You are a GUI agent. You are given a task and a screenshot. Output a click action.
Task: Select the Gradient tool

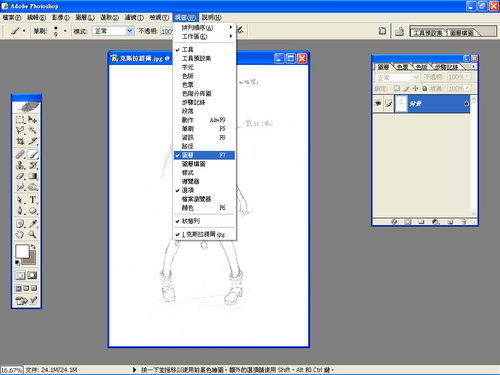[33, 176]
